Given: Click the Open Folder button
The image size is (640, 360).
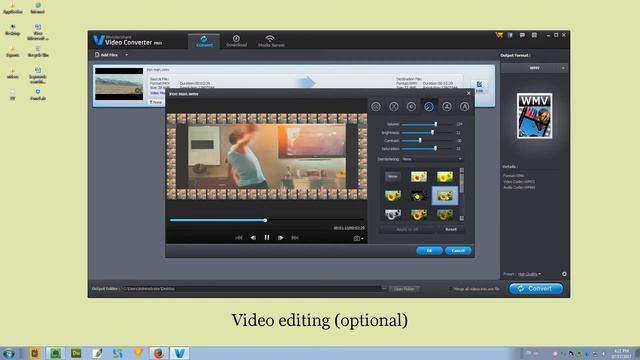Looking at the screenshot, I should pos(404,289).
